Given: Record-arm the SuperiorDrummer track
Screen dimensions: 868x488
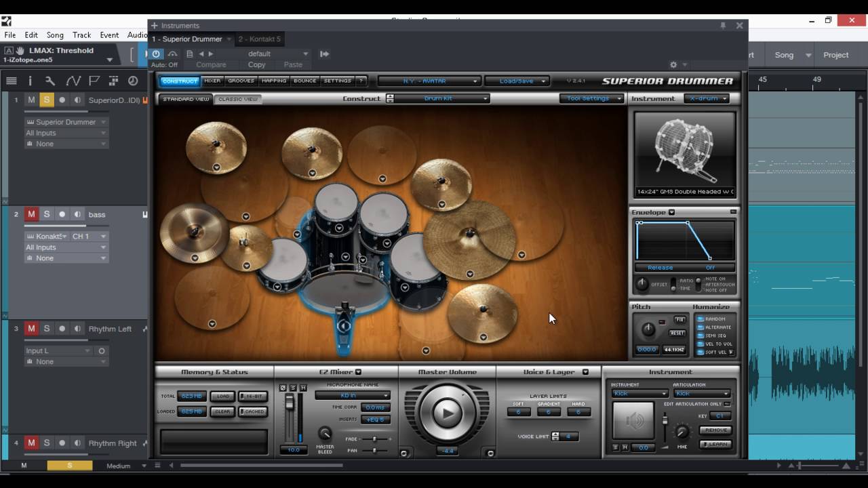Looking at the screenshot, I should [62, 100].
